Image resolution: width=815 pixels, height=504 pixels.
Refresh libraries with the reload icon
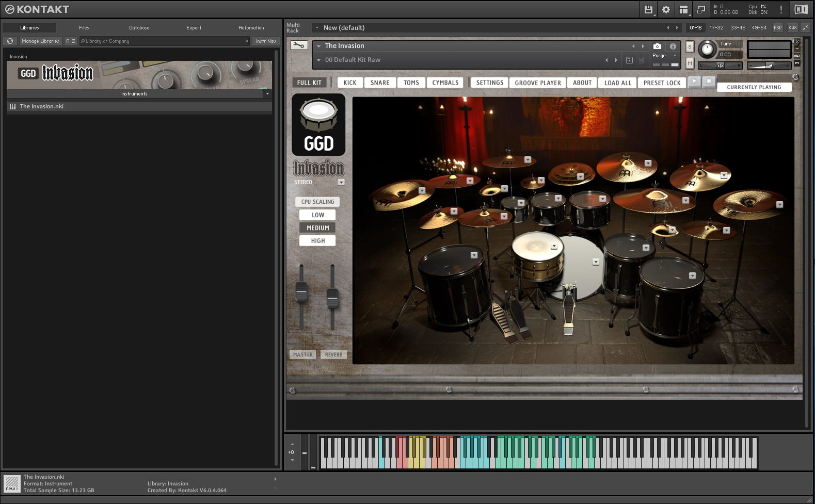(x=10, y=41)
